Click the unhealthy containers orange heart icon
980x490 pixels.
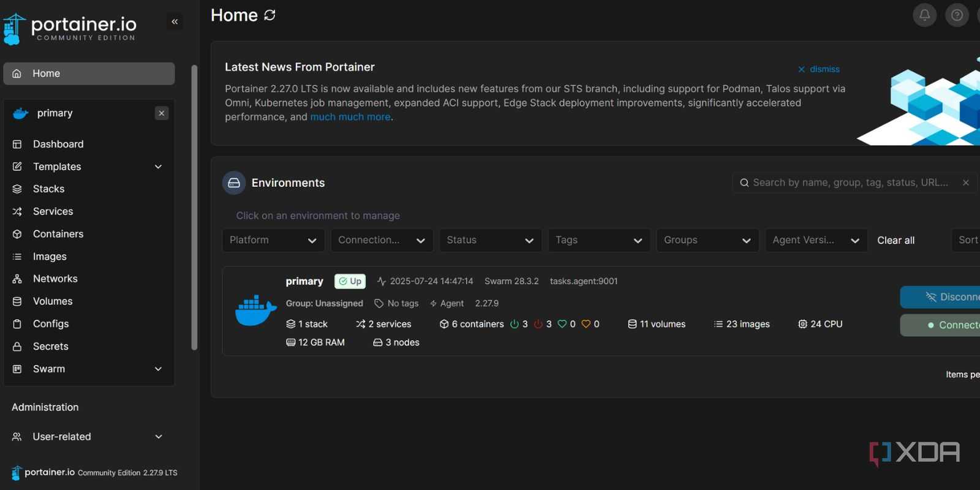pyautogui.click(x=586, y=324)
